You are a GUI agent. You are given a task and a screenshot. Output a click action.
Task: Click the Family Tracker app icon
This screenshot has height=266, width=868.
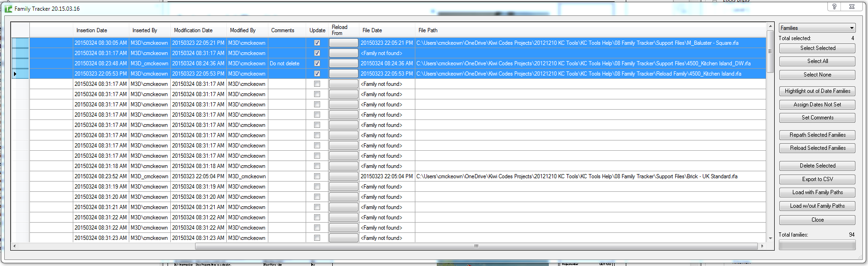(x=8, y=9)
